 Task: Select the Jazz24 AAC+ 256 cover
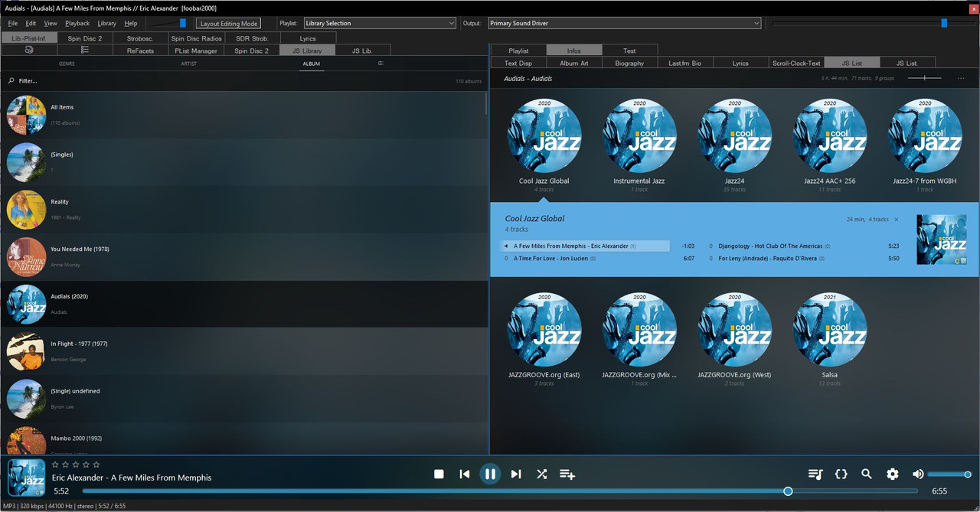pyautogui.click(x=830, y=135)
